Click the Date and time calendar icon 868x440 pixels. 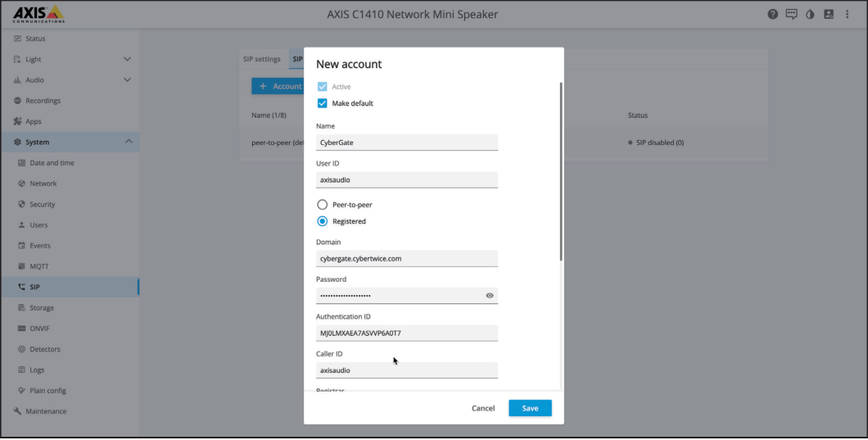tap(21, 163)
